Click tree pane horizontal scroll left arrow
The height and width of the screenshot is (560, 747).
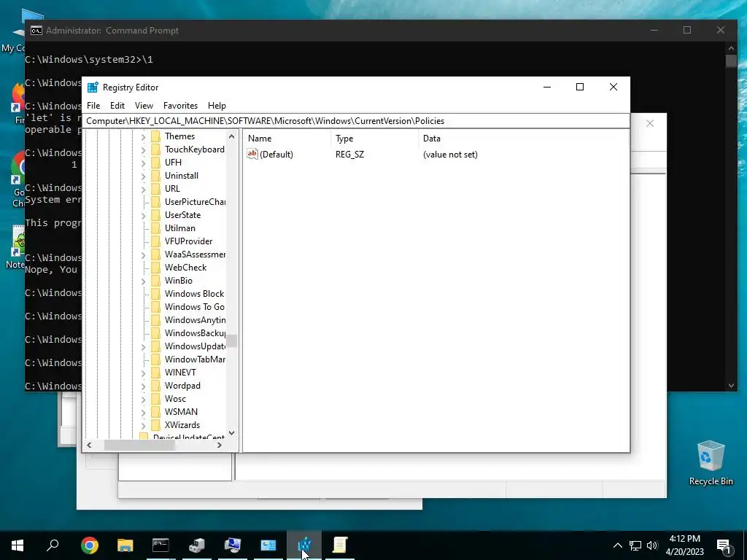[89, 446]
